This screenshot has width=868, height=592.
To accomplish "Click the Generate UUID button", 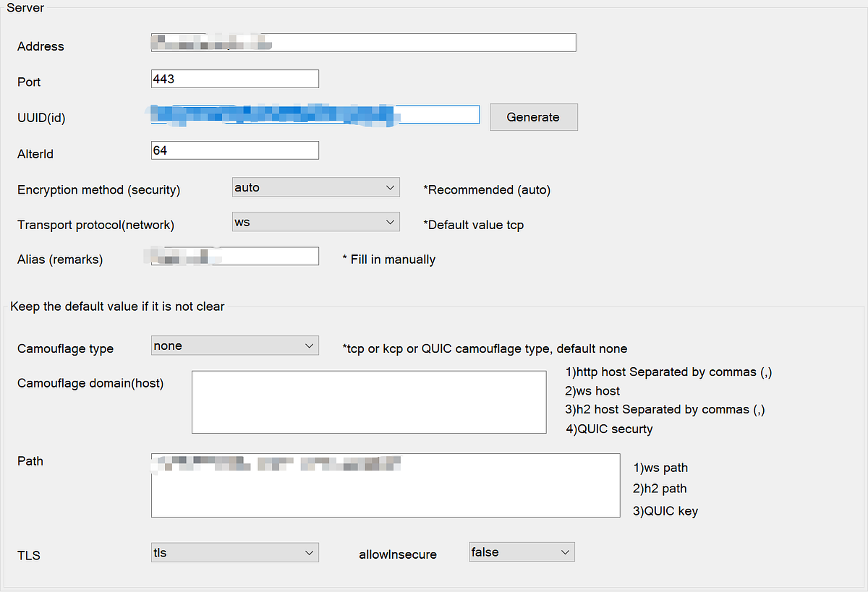I will click(x=533, y=117).
